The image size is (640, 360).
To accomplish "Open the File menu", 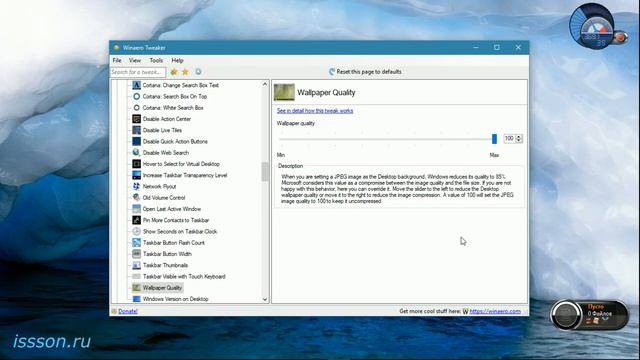I will click(117, 60).
